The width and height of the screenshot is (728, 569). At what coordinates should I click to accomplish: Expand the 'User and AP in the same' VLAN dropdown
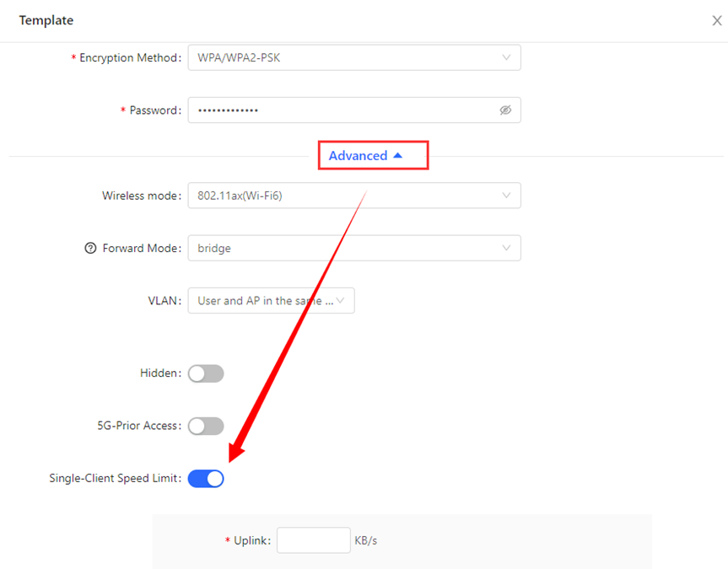point(266,301)
